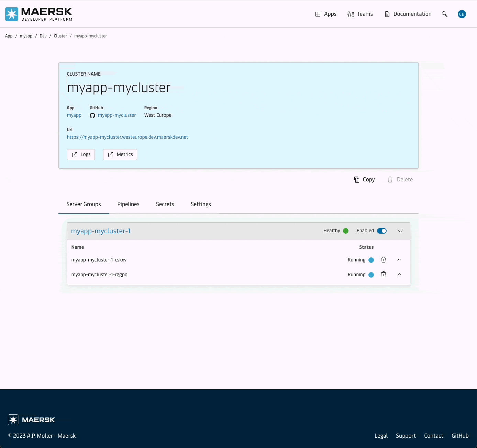Viewport: 477px width, 448px height.
Task: Click the Delete cluster button
Action: point(400,180)
